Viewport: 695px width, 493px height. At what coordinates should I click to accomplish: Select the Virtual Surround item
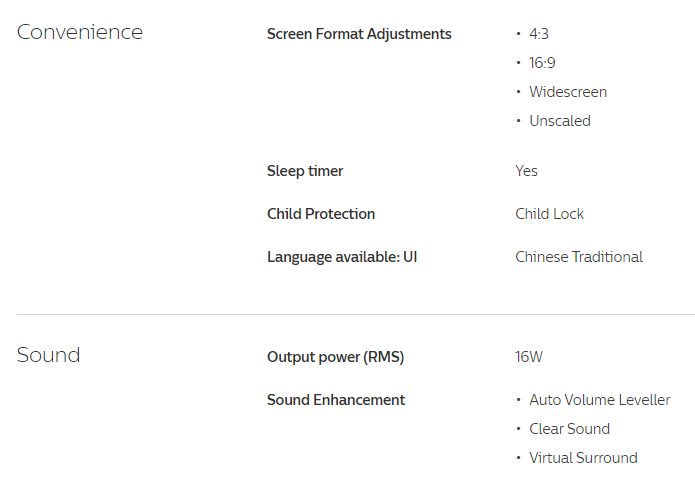[x=583, y=458]
